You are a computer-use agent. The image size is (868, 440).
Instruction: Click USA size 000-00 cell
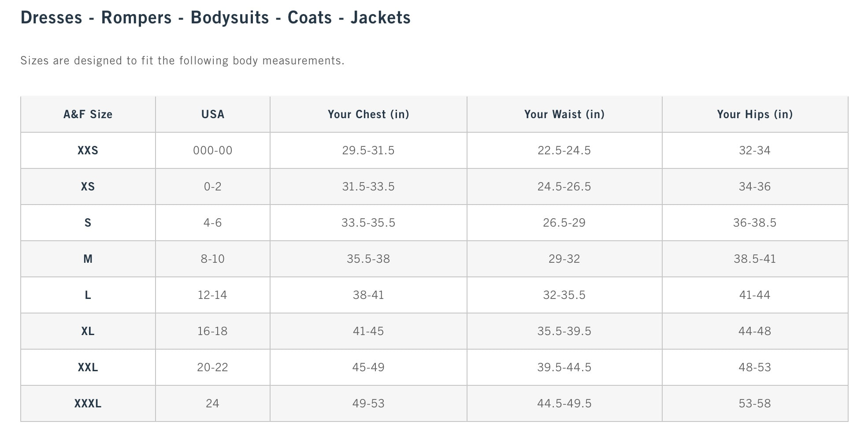pyautogui.click(x=212, y=151)
